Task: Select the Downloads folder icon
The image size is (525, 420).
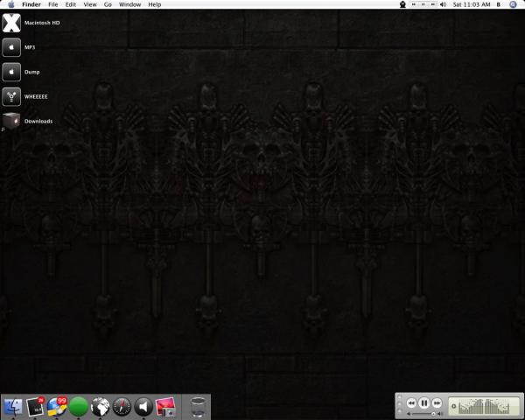Action: pyautogui.click(x=11, y=121)
